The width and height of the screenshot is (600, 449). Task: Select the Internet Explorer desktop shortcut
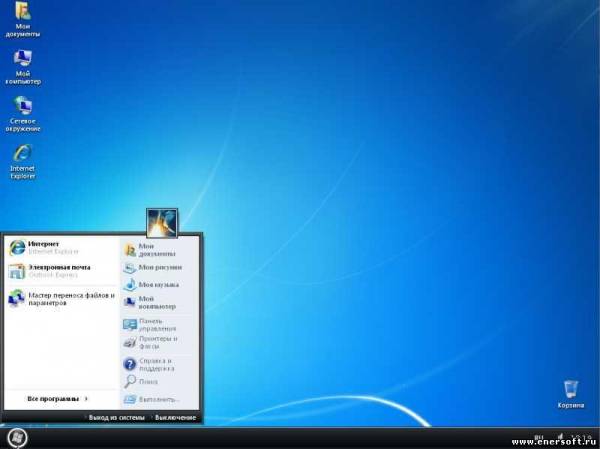(23, 162)
